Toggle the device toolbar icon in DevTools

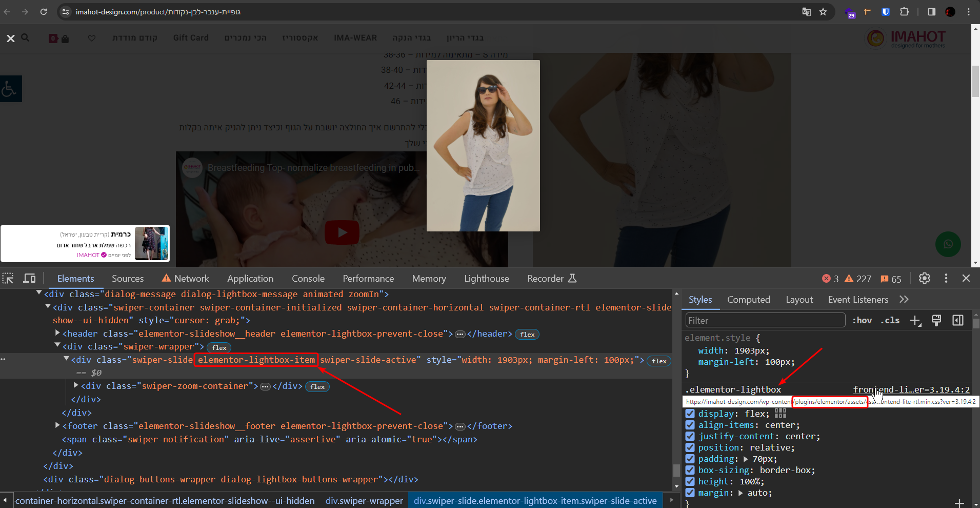[x=30, y=278]
